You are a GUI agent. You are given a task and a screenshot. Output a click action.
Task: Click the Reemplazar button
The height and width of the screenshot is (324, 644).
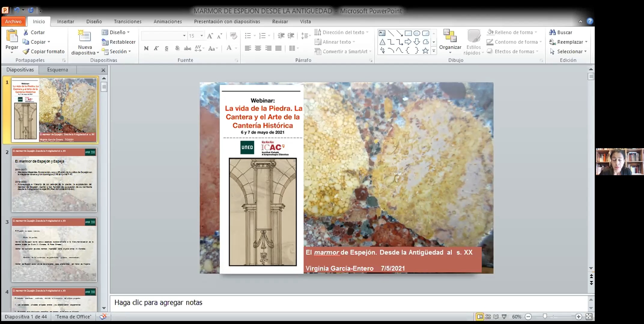point(567,42)
